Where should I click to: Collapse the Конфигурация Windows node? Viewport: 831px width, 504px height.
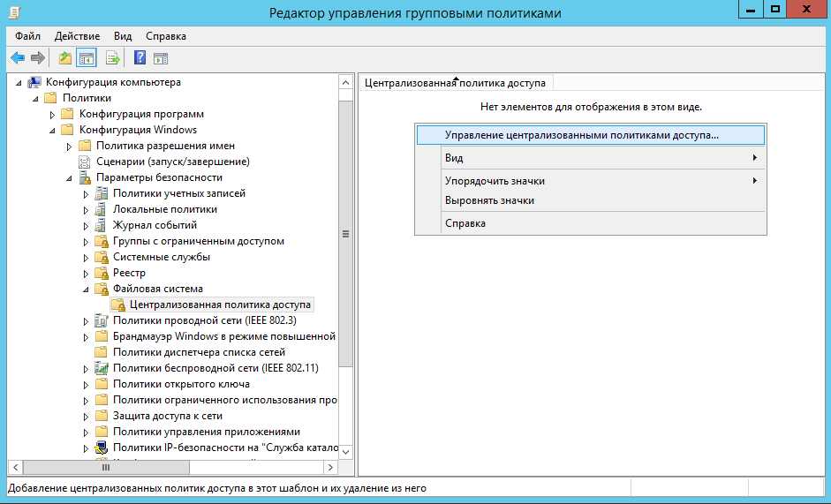pyautogui.click(x=52, y=131)
